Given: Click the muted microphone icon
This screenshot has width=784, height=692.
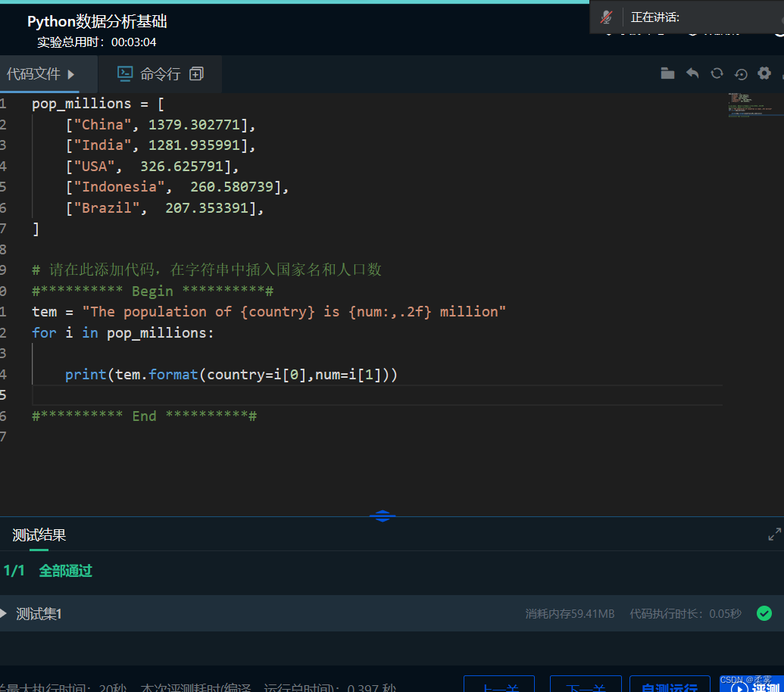Looking at the screenshot, I should (606, 17).
